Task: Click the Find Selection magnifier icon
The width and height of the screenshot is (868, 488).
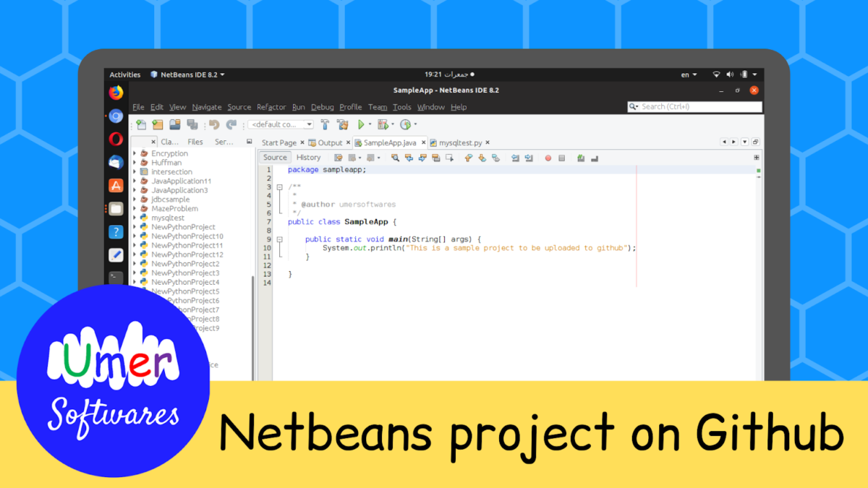Action: (x=395, y=158)
